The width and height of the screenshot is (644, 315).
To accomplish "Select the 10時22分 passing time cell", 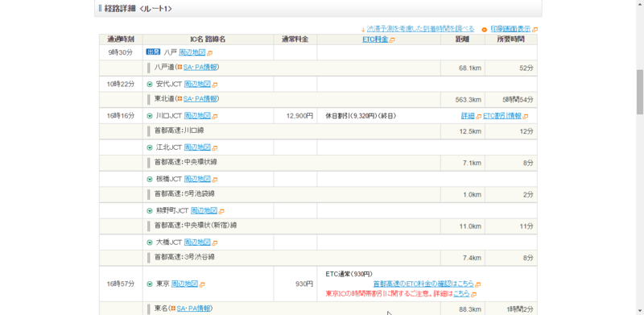I will pos(121,85).
